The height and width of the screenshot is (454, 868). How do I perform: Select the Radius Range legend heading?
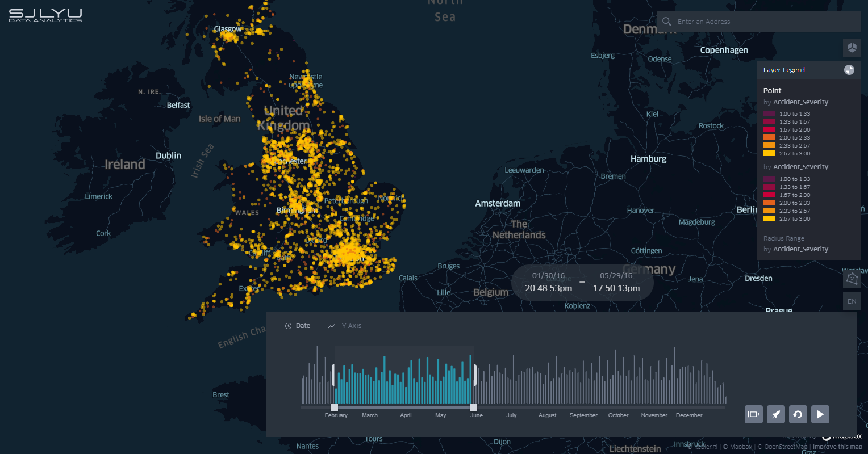pos(783,238)
